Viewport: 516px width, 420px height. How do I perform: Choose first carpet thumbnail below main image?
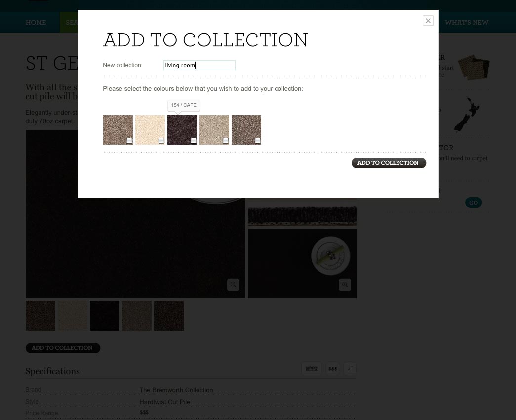click(40, 316)
